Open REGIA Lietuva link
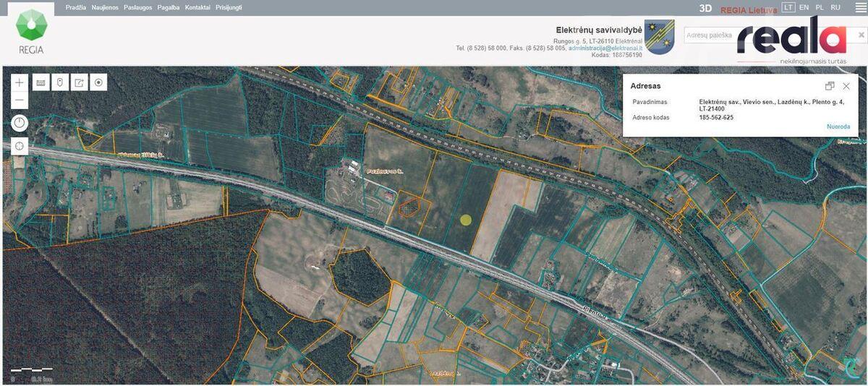This screenshot has height=386, width=868. (x=749, y=10)
